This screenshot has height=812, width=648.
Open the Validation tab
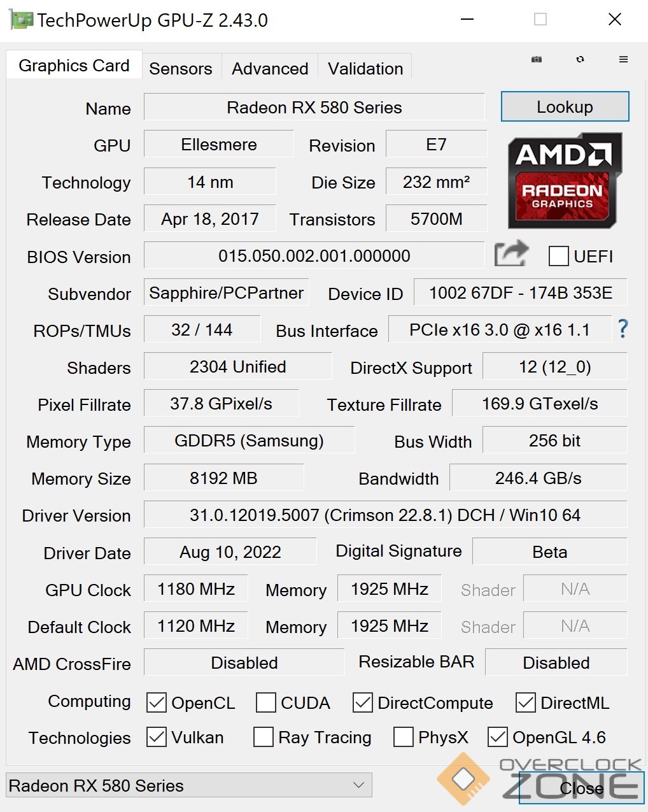(x=365, y=68)
